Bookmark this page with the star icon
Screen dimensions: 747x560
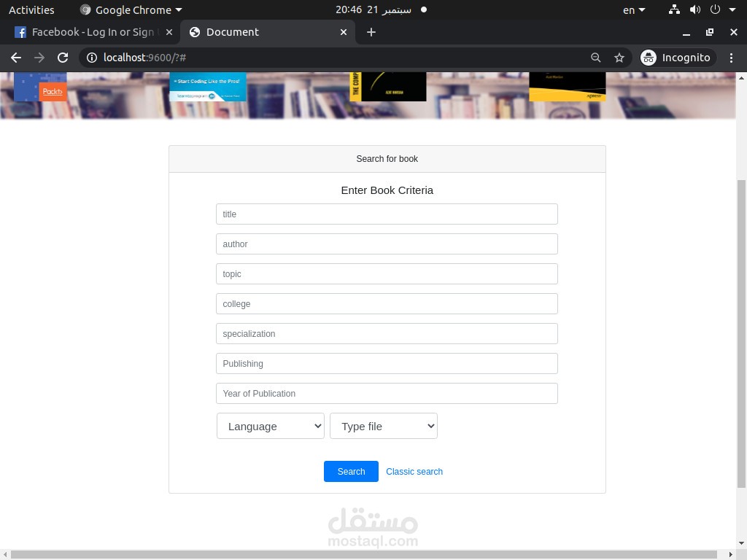pos(619,58)
